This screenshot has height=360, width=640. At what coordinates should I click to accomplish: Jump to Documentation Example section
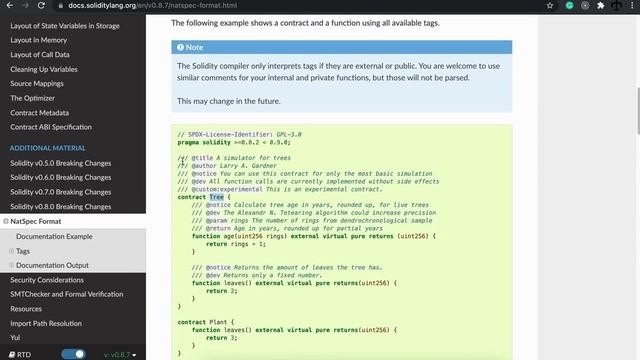pyautogui.click(x=54, y=236)
